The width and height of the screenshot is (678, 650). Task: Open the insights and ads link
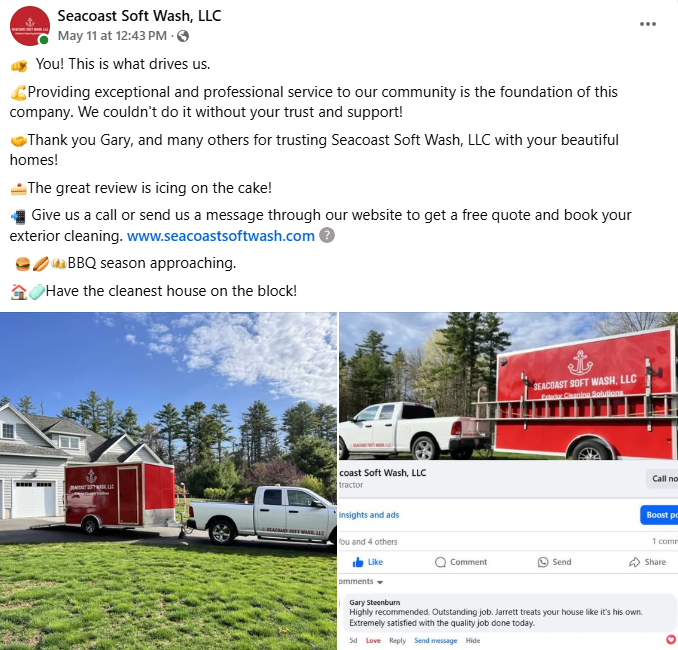[369, 515]
